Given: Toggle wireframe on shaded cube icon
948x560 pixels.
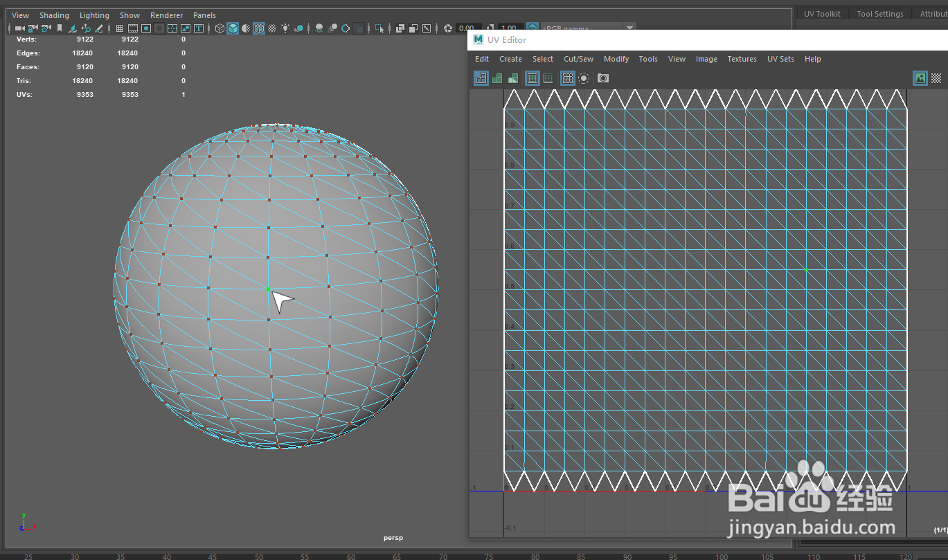Looking at the screenshot, I should 259,28.
